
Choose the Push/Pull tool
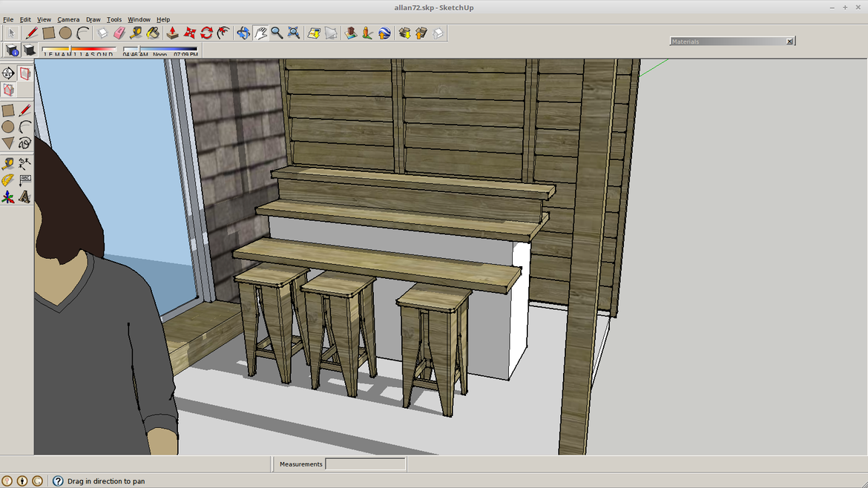click(x=172, y=33)
